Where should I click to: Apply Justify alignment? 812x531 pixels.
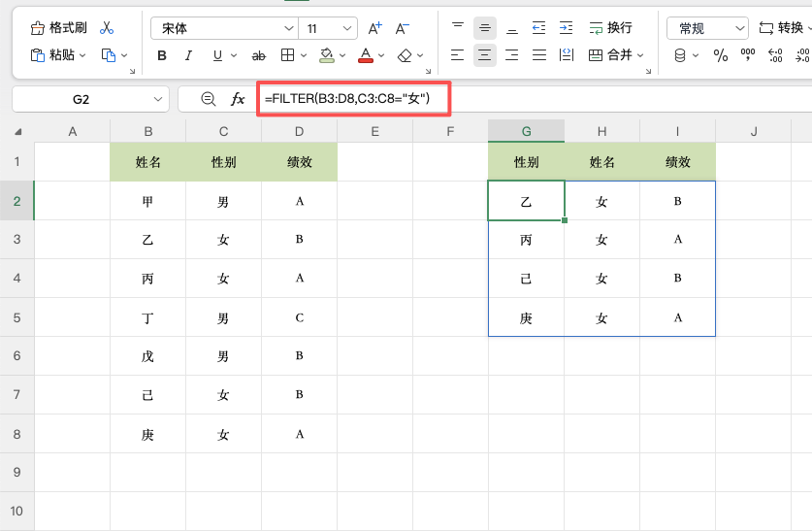(539, 55)
